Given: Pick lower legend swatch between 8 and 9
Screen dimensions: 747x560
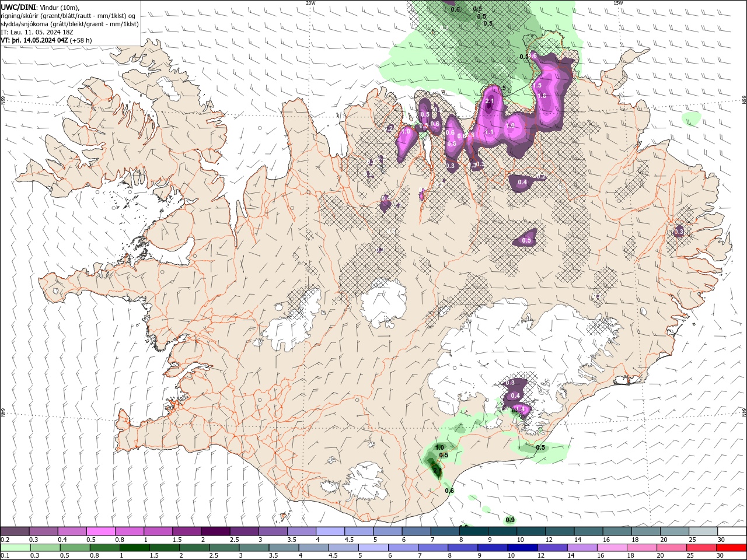Looking at the screenshot, I should [464, 548].
